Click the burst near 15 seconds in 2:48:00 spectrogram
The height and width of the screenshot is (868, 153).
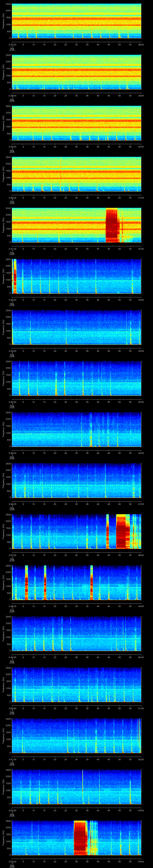click(45, 583)
